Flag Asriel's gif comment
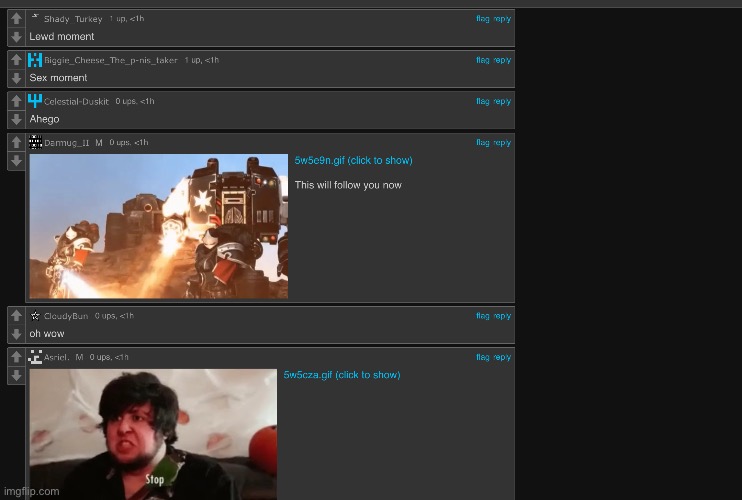 pos(483,357)
